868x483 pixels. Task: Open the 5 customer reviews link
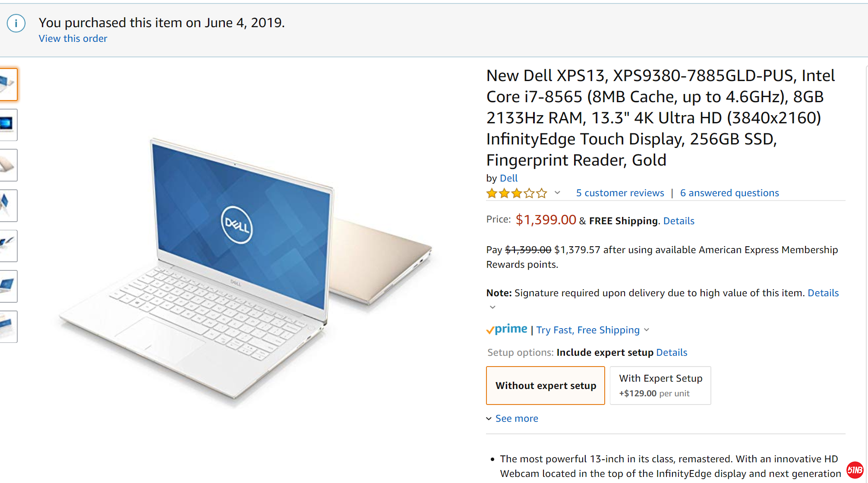coord(620,193)
